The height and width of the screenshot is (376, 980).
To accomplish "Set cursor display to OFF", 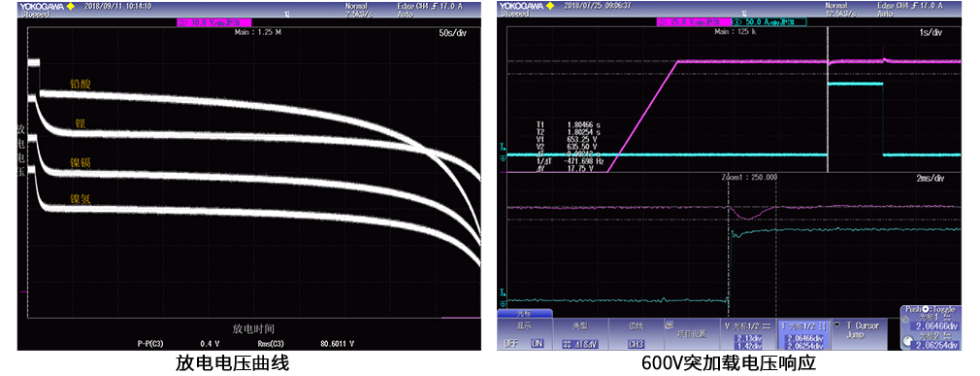I will click(511, 343).
